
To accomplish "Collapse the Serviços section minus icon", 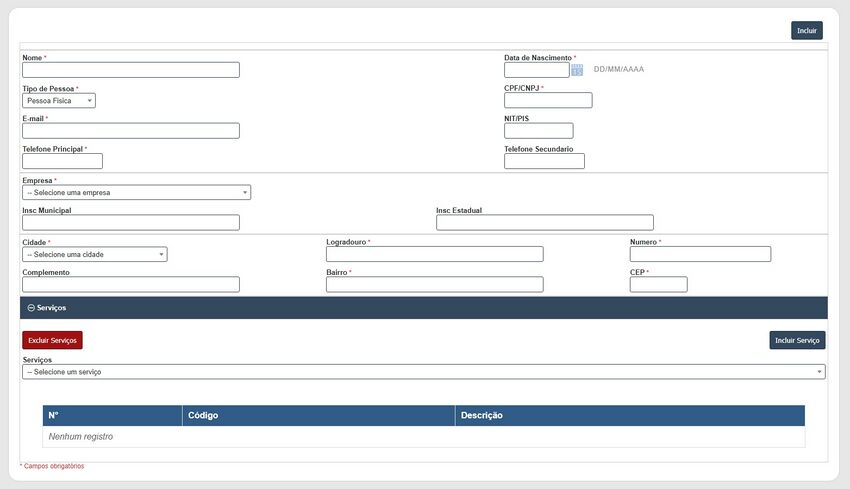I will pyautogui.click(x=31, y=308).
